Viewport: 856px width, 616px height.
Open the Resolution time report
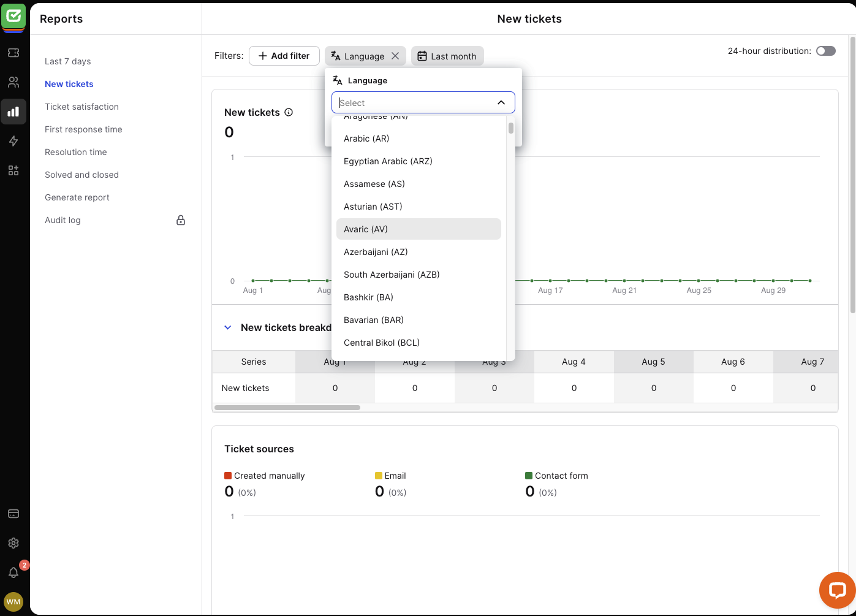pyautogui.click(x=75, y=152)
